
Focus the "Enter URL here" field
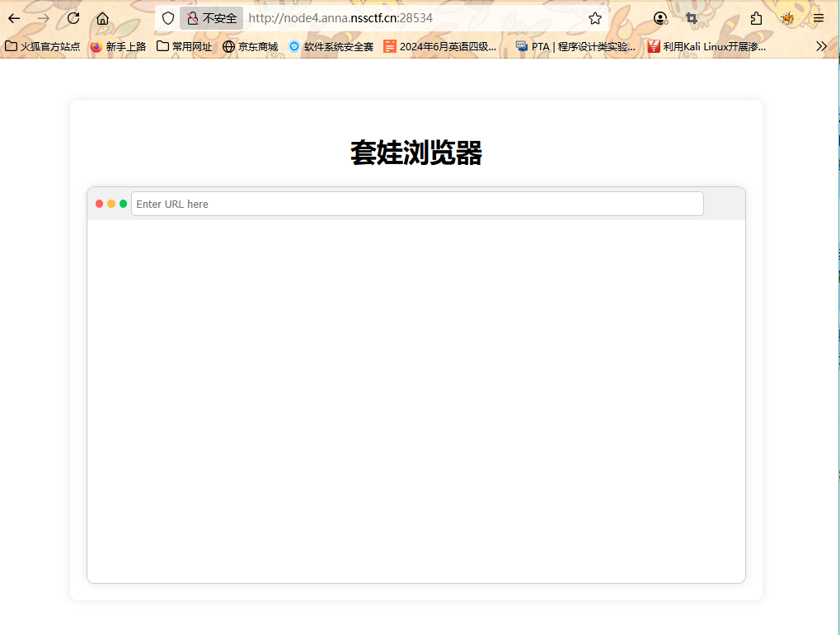417,204
